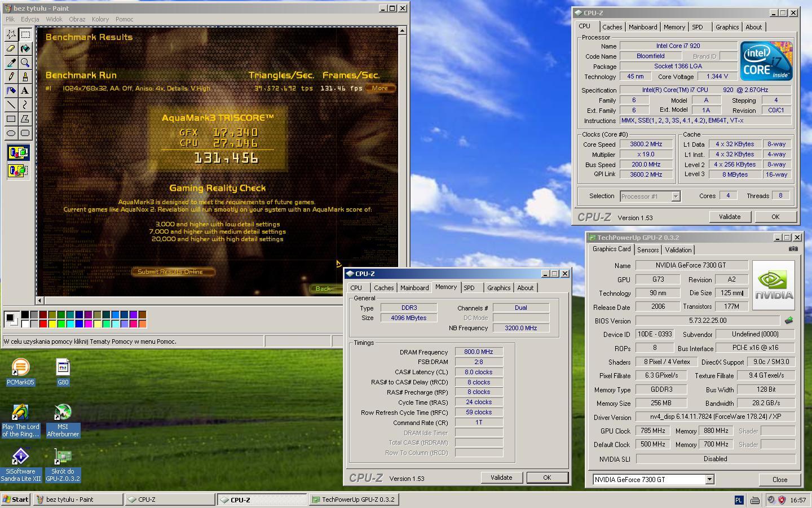This screenshot has width=812, height=508.
Task: Open the Windows Start menu
Action: [x=16, y=500]
